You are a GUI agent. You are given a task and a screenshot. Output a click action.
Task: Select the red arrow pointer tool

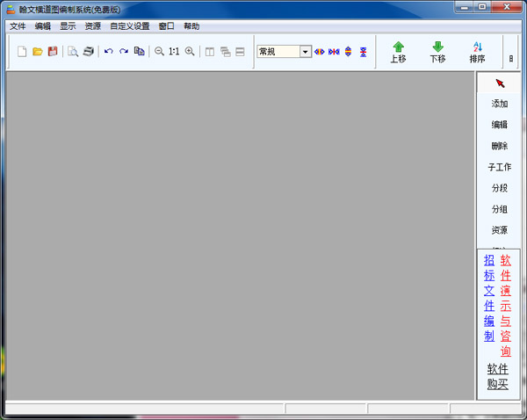[x=500, y=83]
